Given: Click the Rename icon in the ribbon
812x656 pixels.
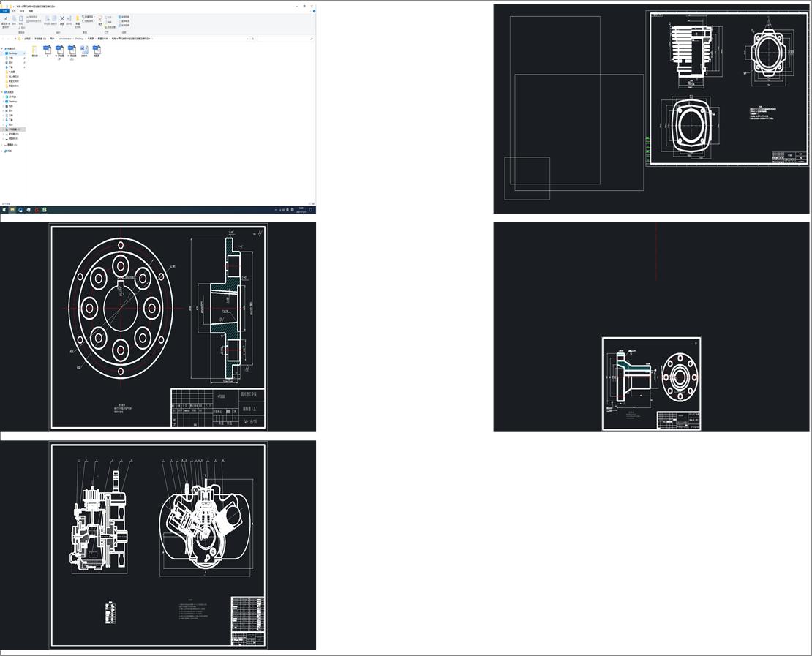Looking at the screenshot, I should [x=69, y=19].
